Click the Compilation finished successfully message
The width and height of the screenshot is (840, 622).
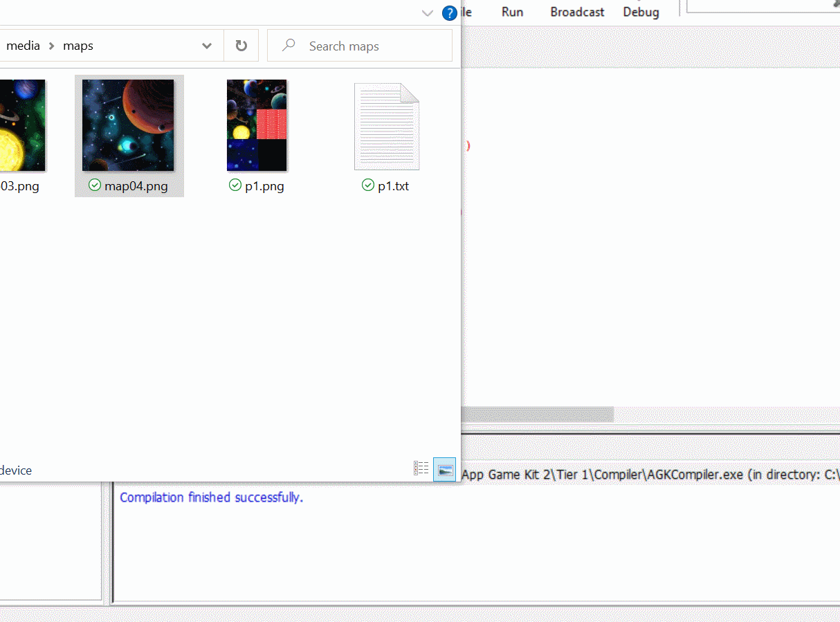click(211, 497)
